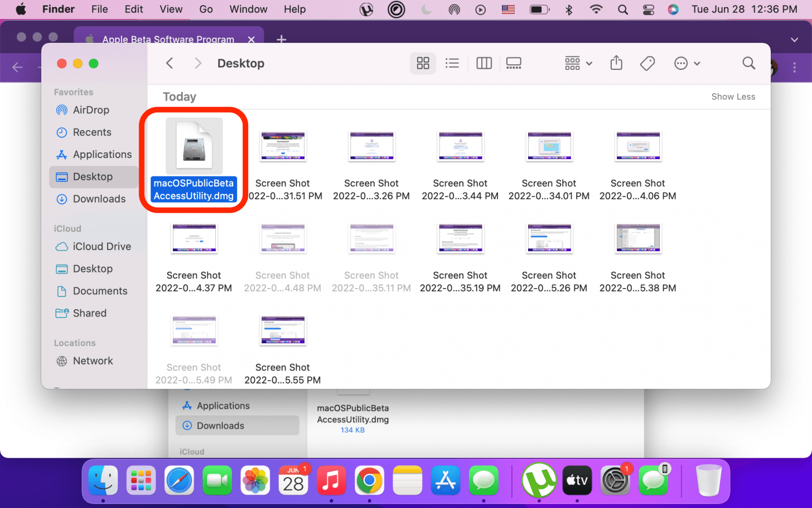Open the Apple menu
The height and width of the screenshot is (508, 812).
(x=21, y=9)
